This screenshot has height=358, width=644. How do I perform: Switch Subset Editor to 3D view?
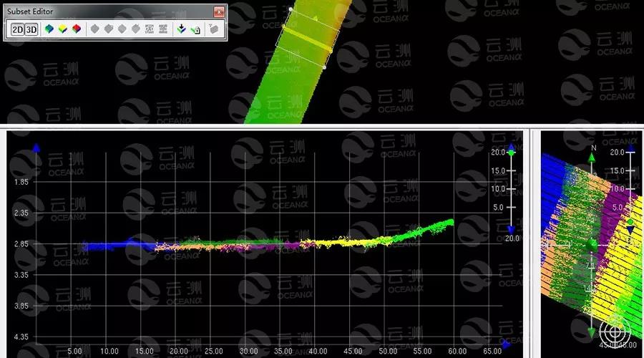[31, 29]
